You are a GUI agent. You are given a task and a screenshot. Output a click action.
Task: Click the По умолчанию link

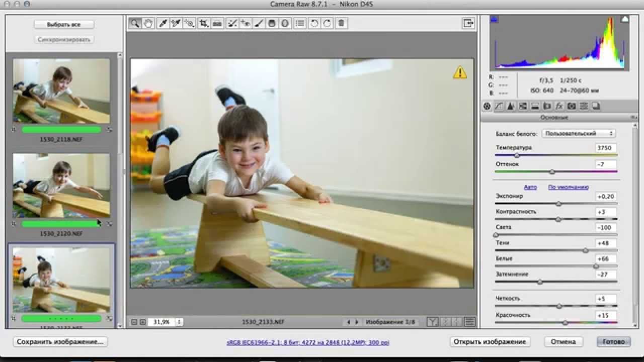point(568,187)
